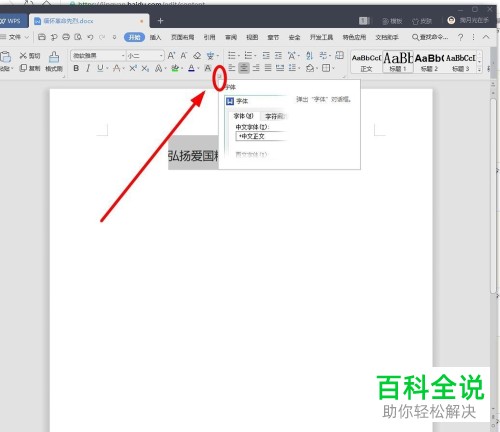Collapse the ribbon with the chevron
500x432 pixels.
tap(486, 37)
